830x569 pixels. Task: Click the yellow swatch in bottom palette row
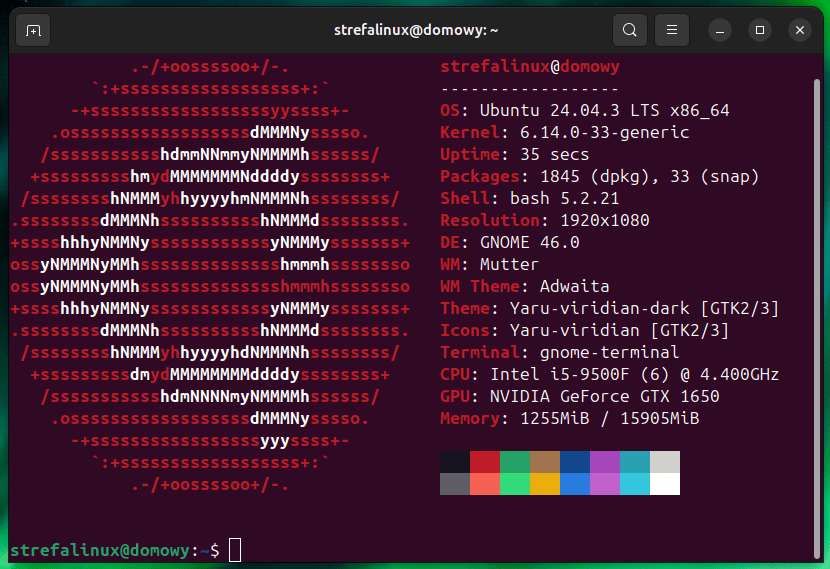click(x=544, y=484)
